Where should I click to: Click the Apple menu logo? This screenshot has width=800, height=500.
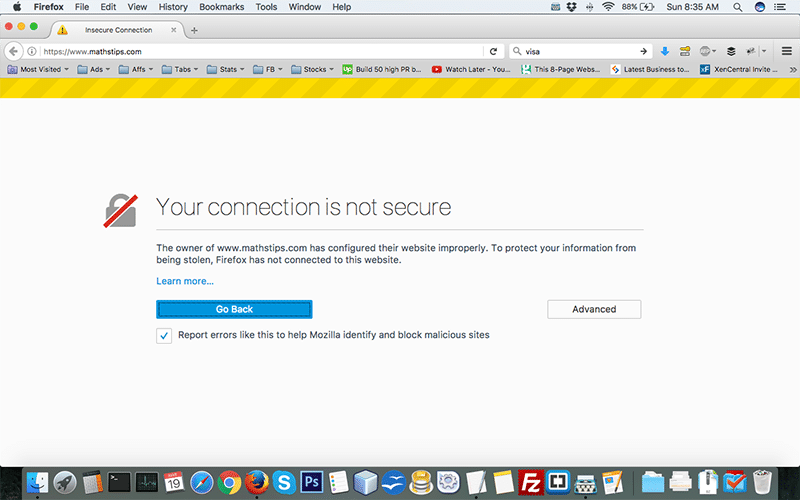[17, 7]
